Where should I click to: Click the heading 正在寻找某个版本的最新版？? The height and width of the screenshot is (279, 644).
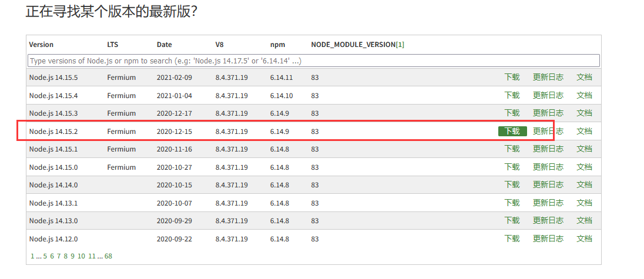(112, 11)
